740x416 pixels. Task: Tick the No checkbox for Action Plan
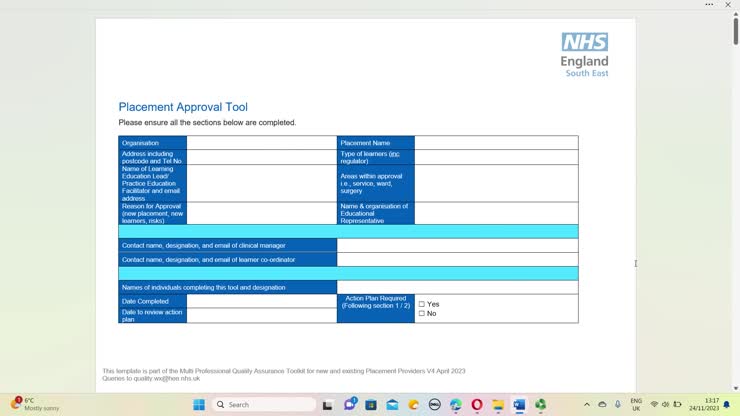(421, 313)
